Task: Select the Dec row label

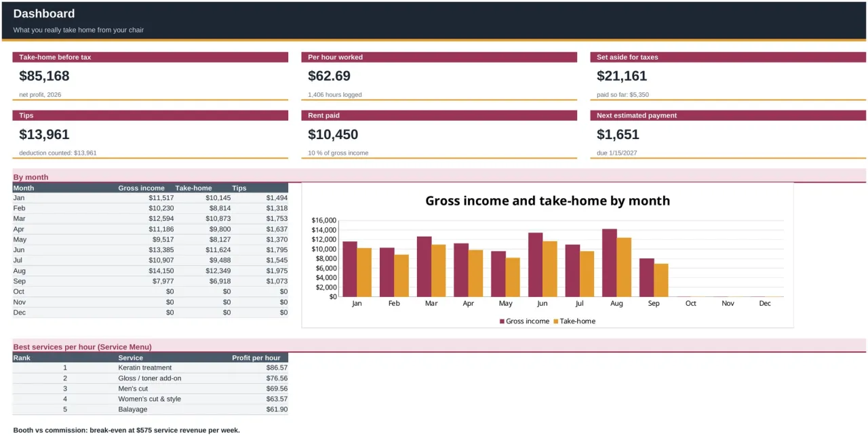Action: coord(19,313)
